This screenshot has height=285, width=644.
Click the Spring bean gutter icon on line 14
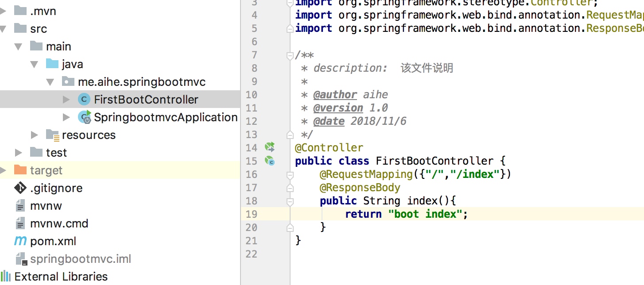[270, 147]
